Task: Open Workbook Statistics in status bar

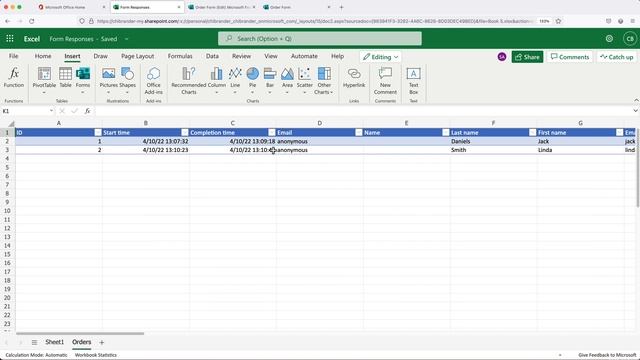Action: coord(96,355)
